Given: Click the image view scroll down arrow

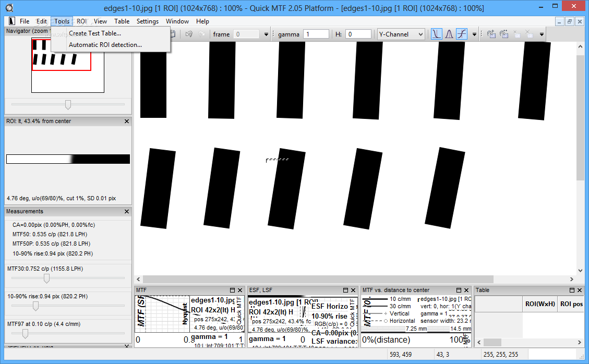Looking at the screenshot, I should click(x=580, y=271).
